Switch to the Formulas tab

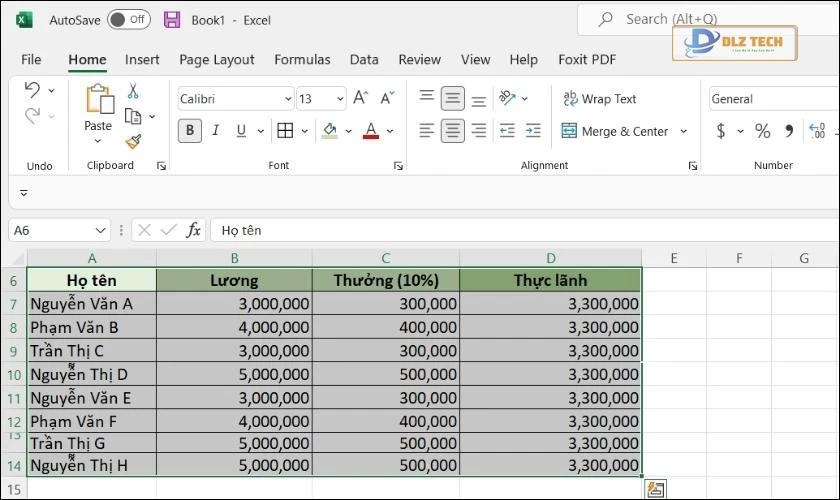(x=302, y=60)
